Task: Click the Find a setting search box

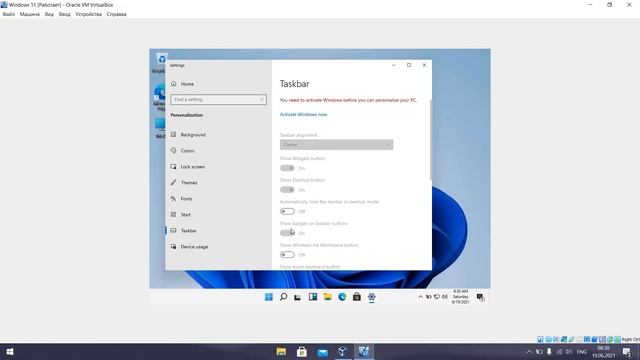Action: tap(218, 100)
